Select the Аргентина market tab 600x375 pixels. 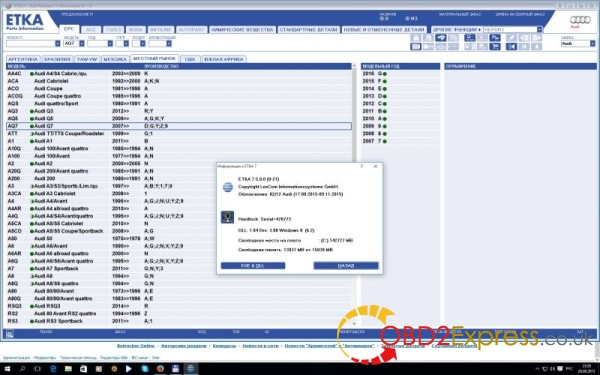point(23,59)
